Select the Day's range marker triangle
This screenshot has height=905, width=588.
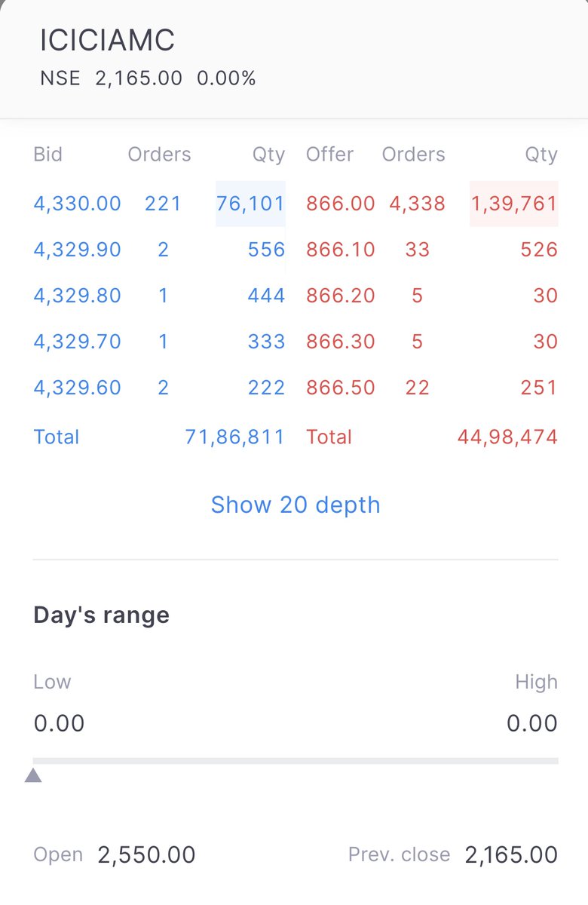pos(33,775)
